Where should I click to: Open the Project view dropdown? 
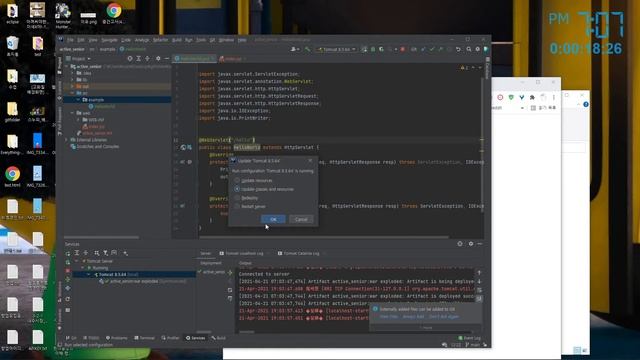click(x=78, y=59)
